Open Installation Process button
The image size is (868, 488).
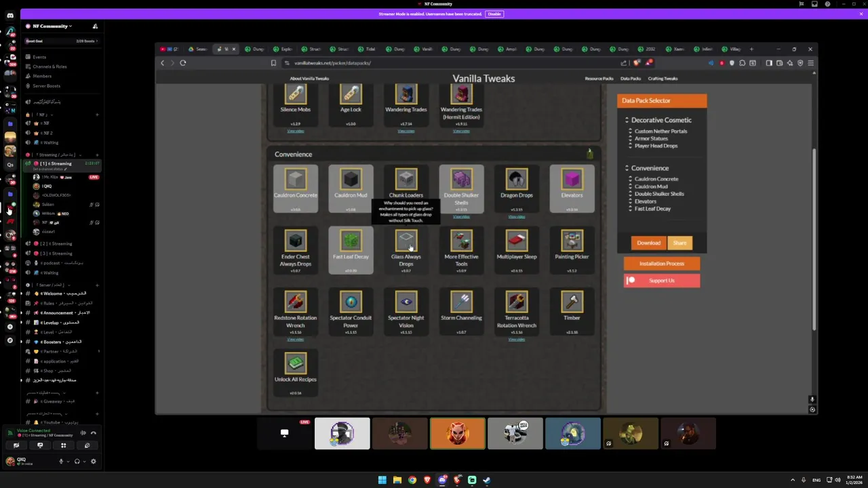click(x=662, y=264)
